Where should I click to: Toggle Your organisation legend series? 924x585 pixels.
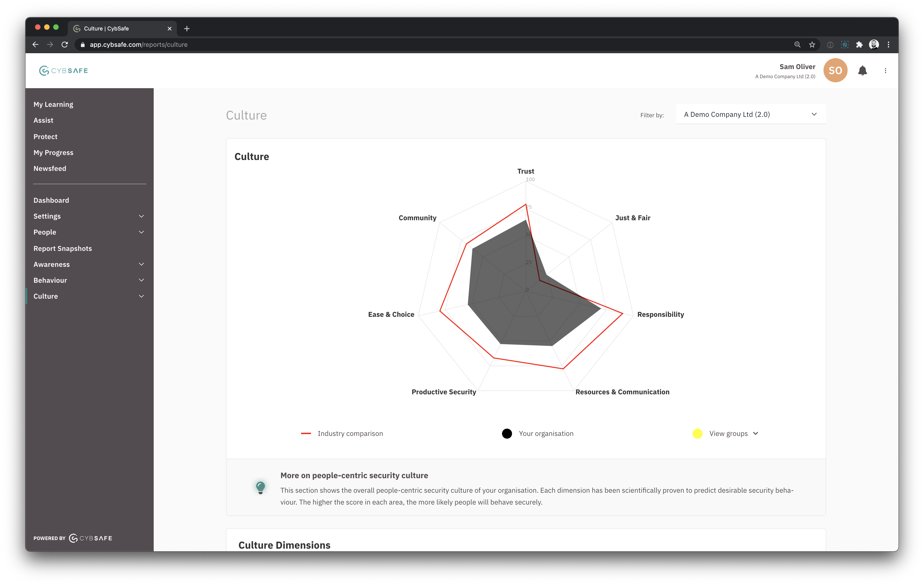(545, 433)
